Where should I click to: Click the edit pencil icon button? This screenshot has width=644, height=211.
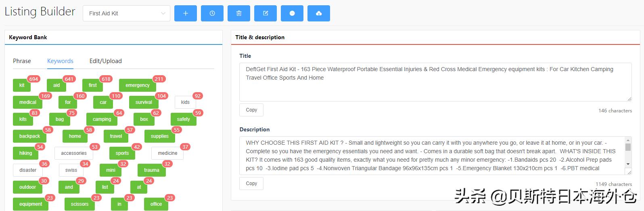(266, 13)
